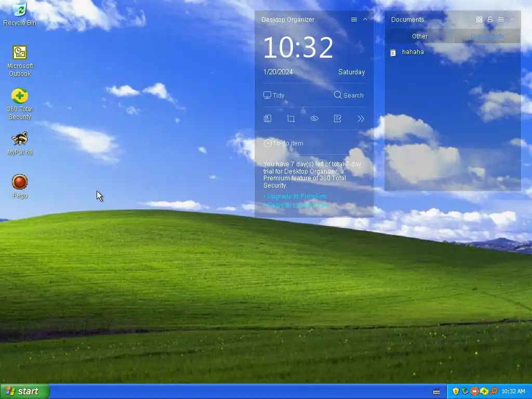The height and width of the screenshot is (399, 532).
Task: Add a new To-do item
Action: (283, 143)
